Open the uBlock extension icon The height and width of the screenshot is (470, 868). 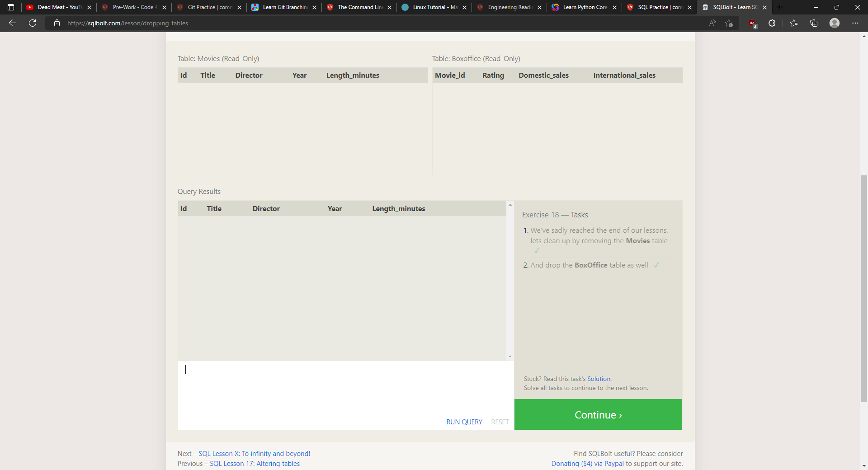click(752, 23)
